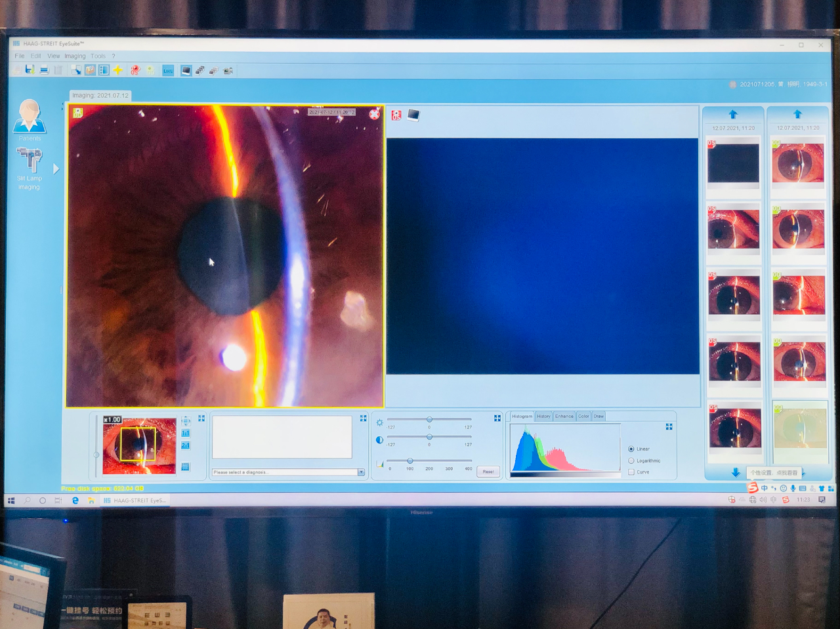Select the Logarithmic histogram option

pyautogui.click(x=631, y=460)
